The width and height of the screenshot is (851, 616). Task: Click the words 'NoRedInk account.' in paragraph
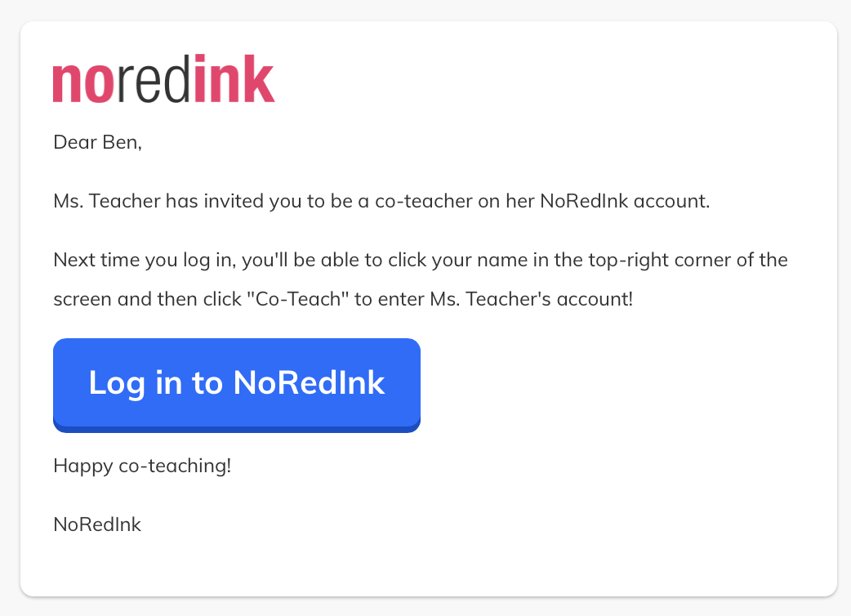pos(626,201)
